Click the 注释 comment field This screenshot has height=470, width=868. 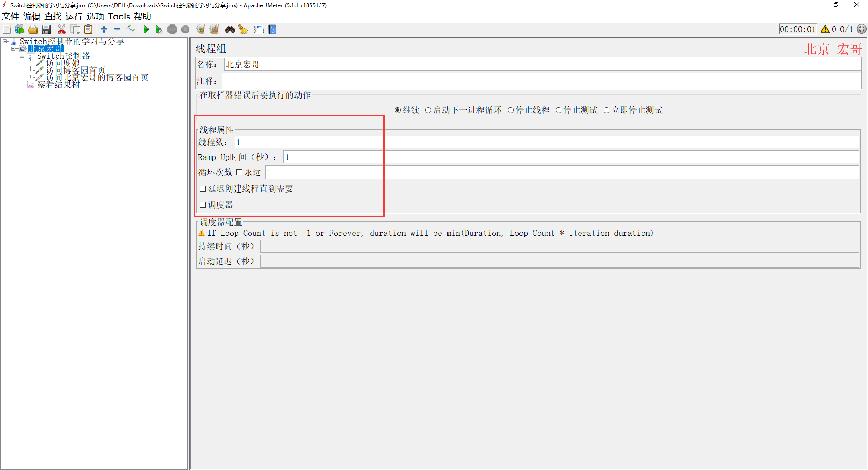(x=541, y=81)
